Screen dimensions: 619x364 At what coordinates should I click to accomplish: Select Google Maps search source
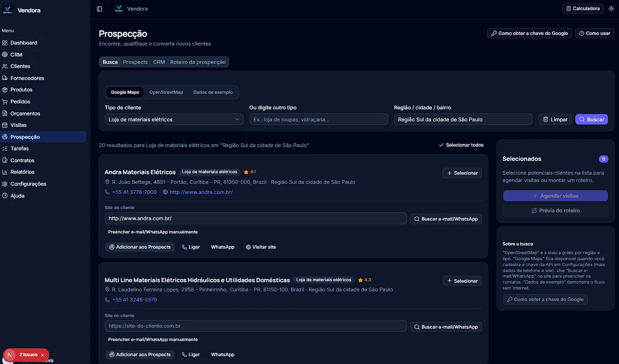pos(125,92)
